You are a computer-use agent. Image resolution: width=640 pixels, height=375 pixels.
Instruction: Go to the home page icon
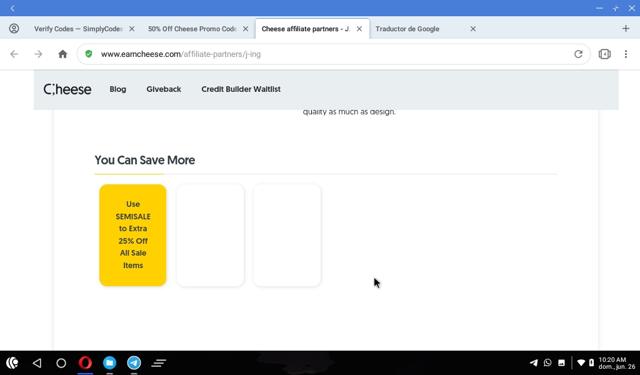[x=62, y=54]
